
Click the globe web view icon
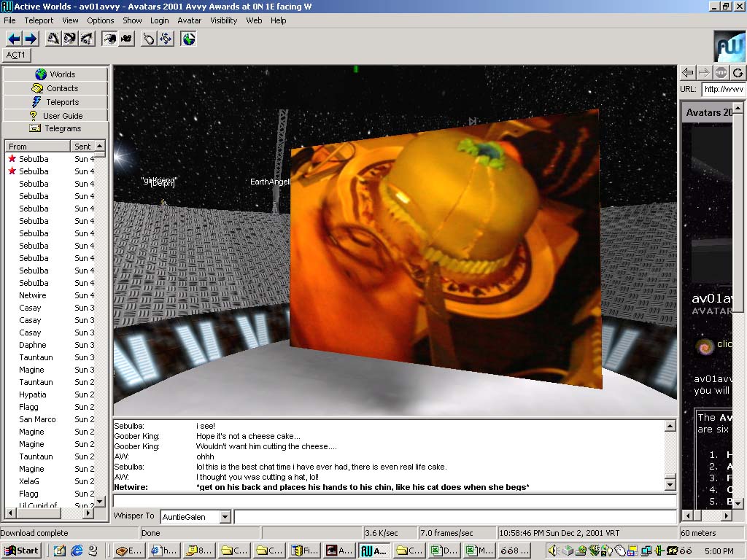(188, 39)
